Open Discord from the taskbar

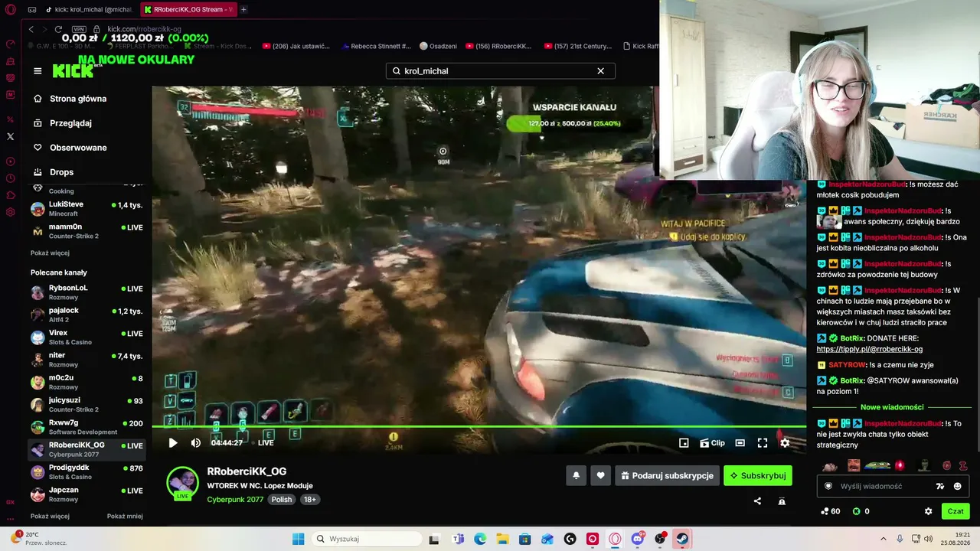tap(638, 539)
